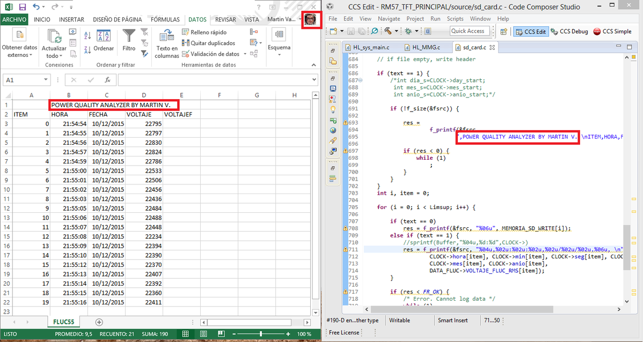Click Actualizar todo button

(x=54, y=44)
